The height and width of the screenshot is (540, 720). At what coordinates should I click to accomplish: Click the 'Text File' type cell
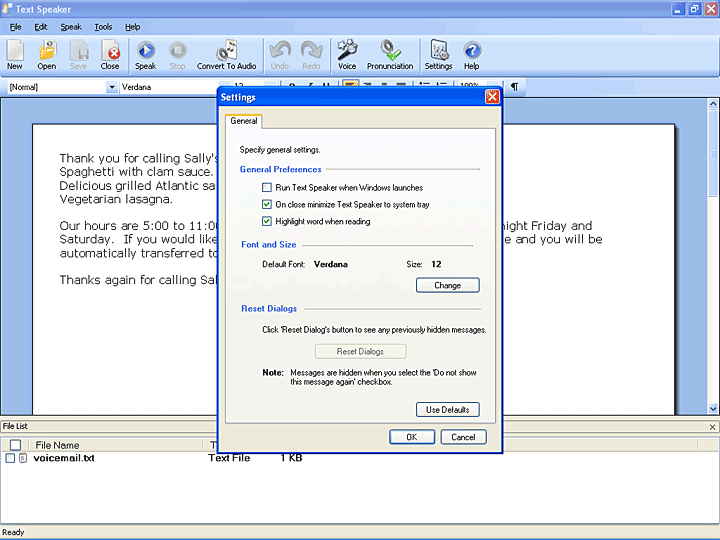click(x=229, y=458)
